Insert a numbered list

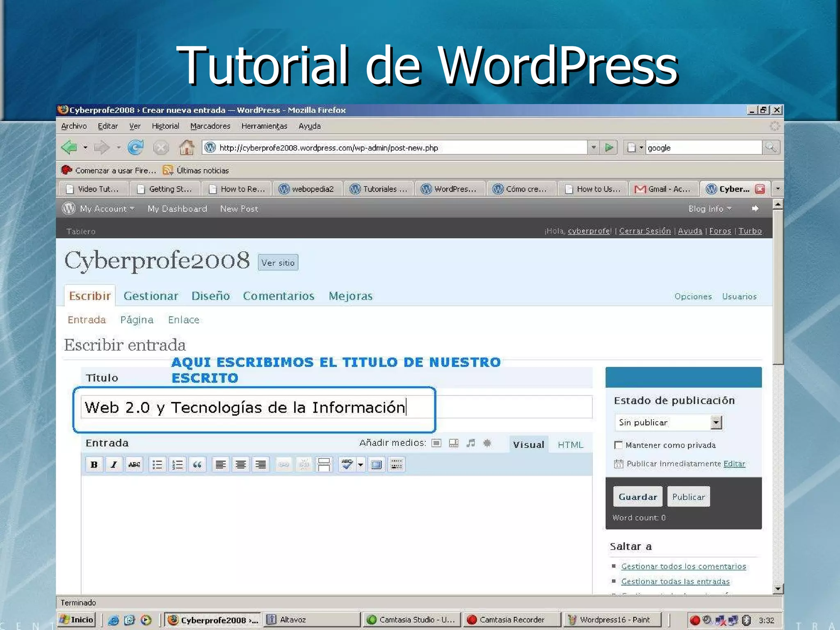177,464
